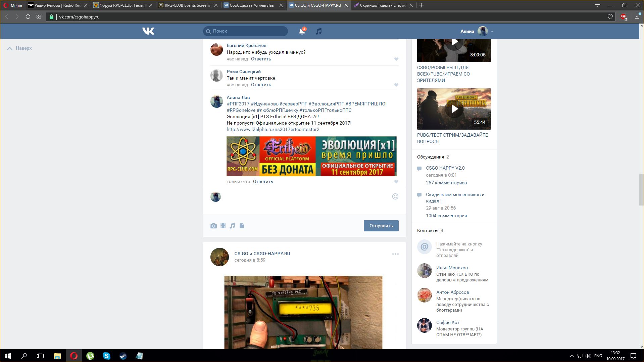Open emoji picker in comment box
The image size is (644, 362).
pyautogui.click(x=395, y=196)
